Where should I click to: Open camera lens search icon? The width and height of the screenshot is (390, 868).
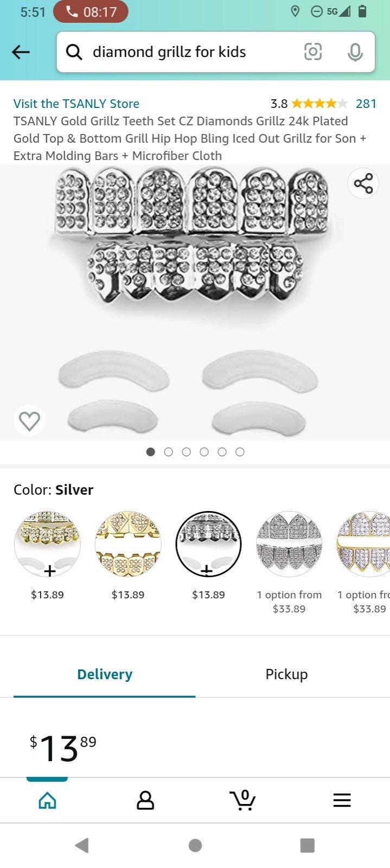point(313,52)
